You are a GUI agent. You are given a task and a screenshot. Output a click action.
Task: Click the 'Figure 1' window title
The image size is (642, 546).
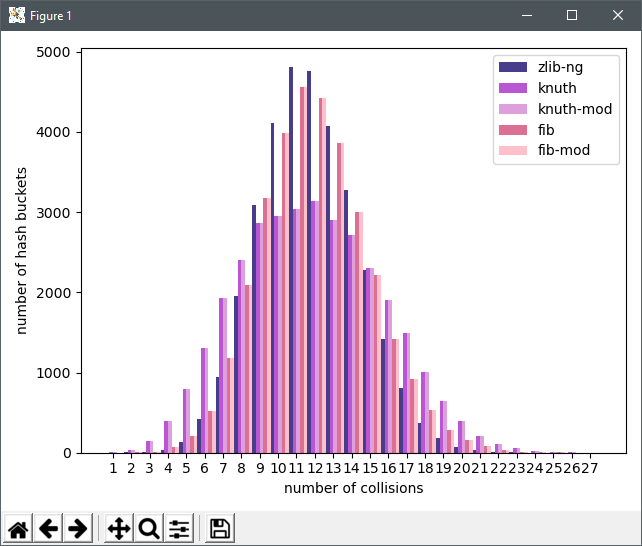(51, 16)
